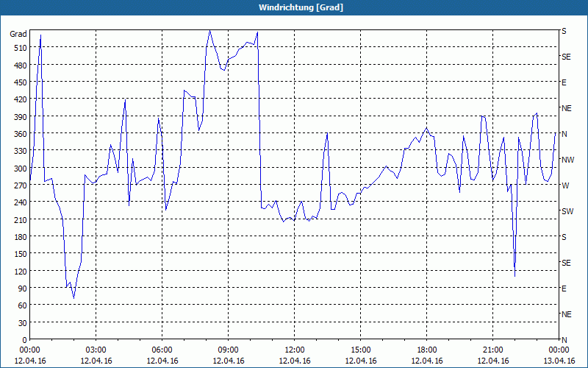This screenshot has height=368, width=588.
Task: Select the E compass label at 450 level
Action: (x=564, y=82)
